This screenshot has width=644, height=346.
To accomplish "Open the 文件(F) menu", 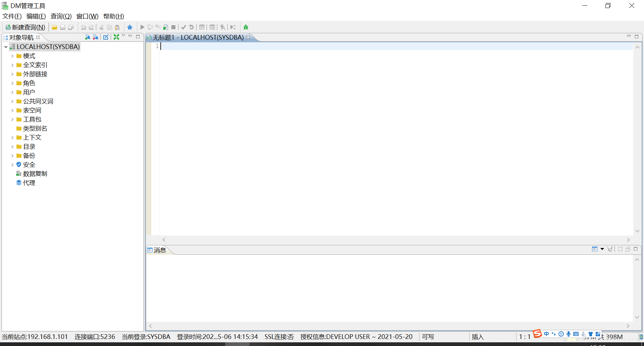I will (x=12, y=16).
